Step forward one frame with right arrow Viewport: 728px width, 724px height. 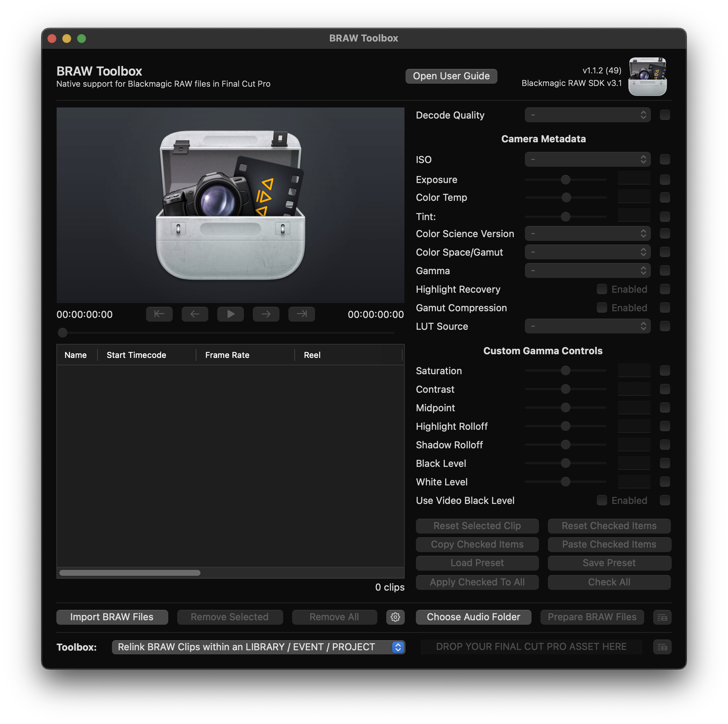[266, 314]
